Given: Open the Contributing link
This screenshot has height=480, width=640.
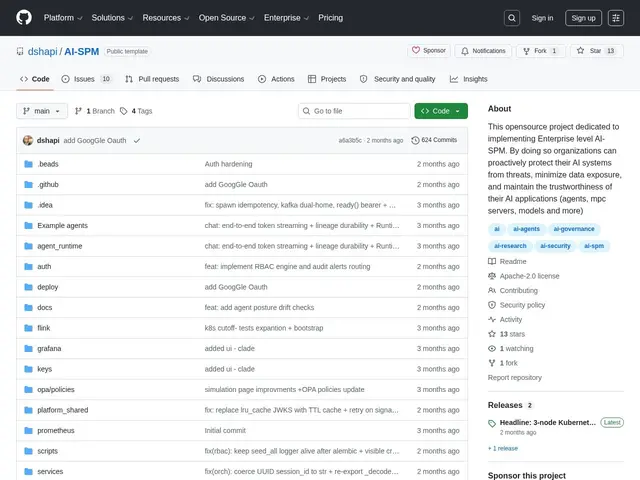Looking at the screenshot, I should [518, 291].
